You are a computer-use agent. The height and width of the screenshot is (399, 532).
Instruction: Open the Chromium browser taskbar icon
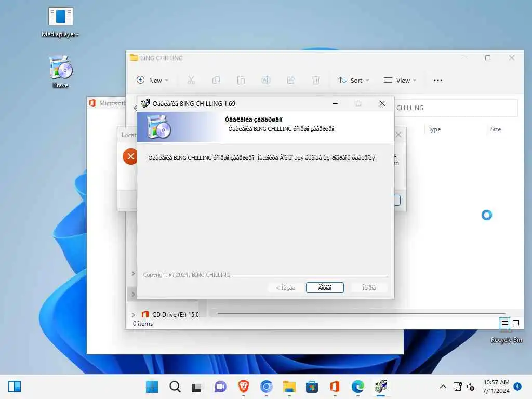[x=267, y=387]
